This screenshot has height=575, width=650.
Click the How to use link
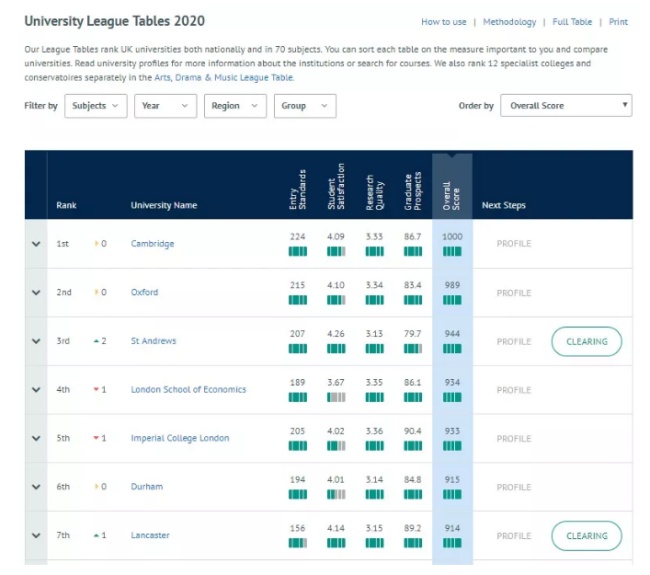443,22
